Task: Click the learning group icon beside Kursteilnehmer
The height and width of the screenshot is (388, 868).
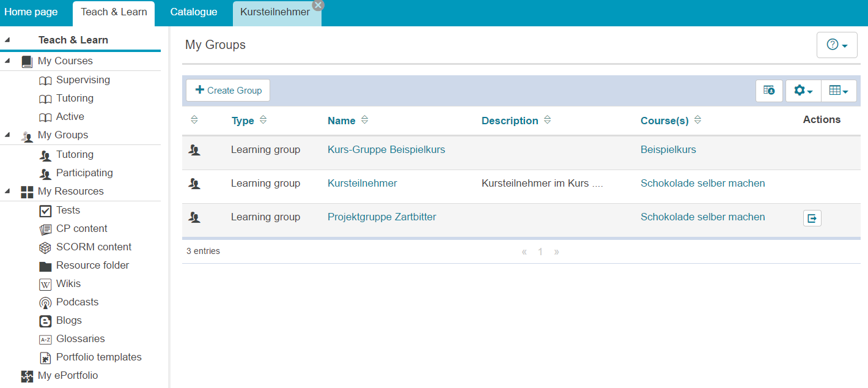Action: pos(194,183)
